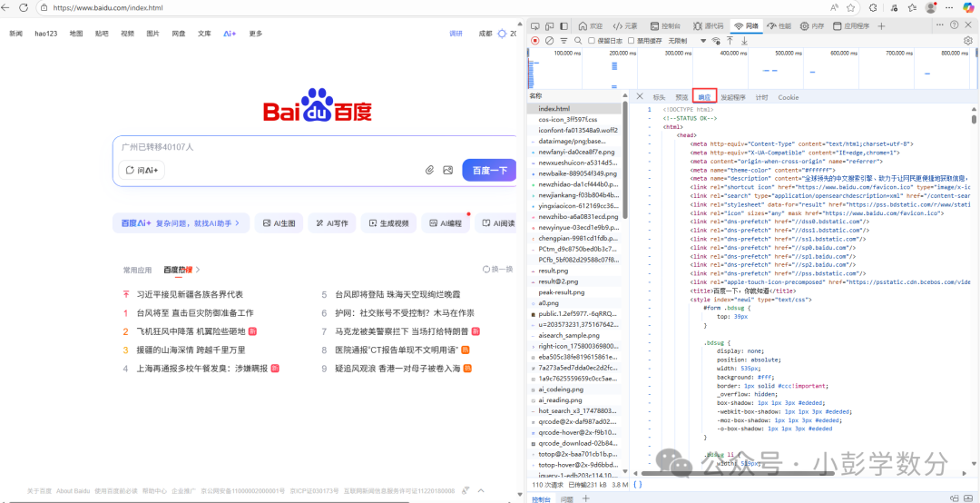Viewport: 980px width, 503px height.
Task: Switch to the 控制台 (Console) DevTools tab
Action: tap(668, 25)
